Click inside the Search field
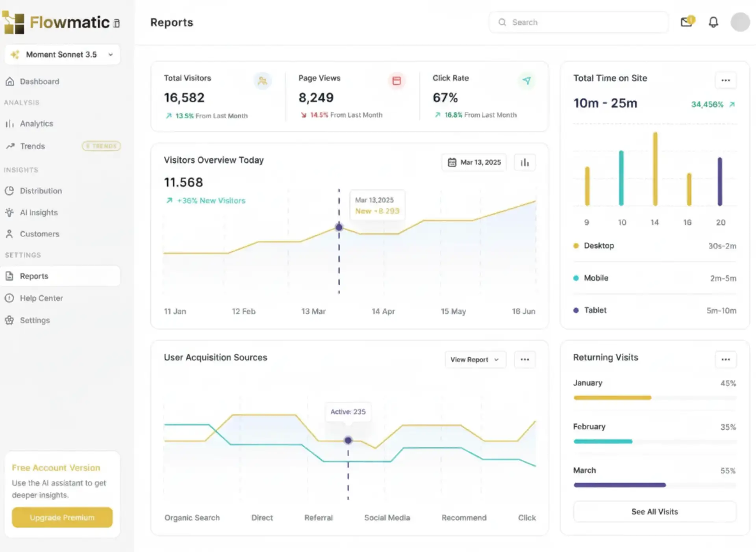The image size is (756, 552). 578,22
